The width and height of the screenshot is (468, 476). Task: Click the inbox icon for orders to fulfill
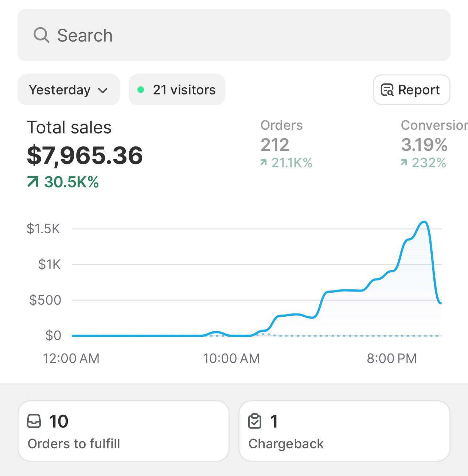34,421
